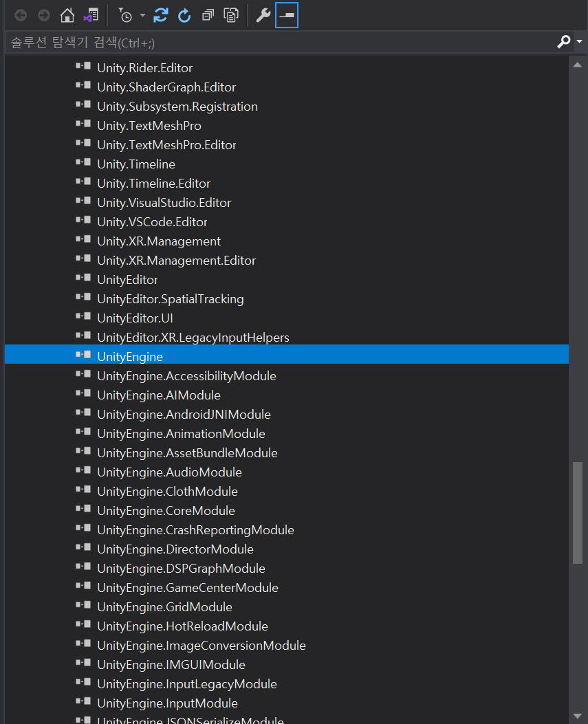Select UnityEngine.DSPGraphModule reference
Screen dimensions: 588x724
point(181,569)
